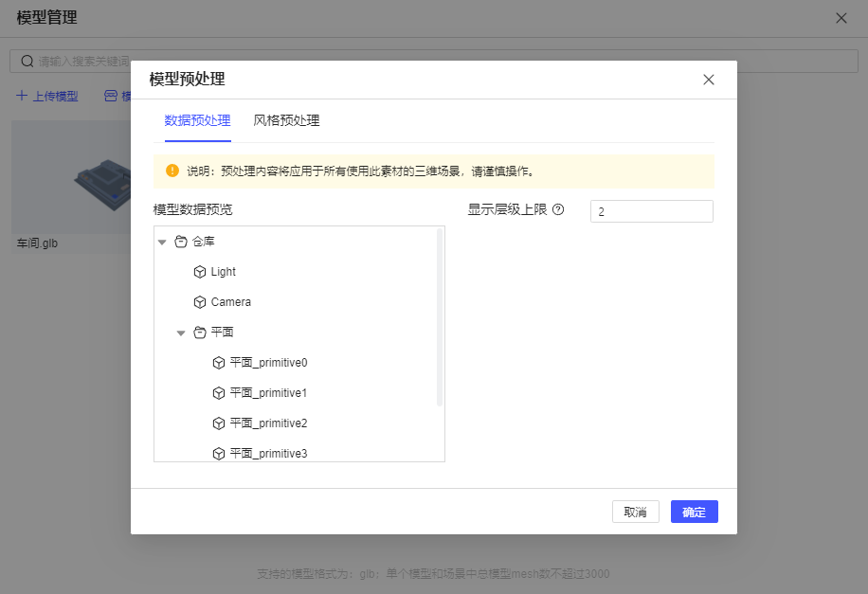Click the Camera cube icon

pyautogui.click(x=200, y=302)
